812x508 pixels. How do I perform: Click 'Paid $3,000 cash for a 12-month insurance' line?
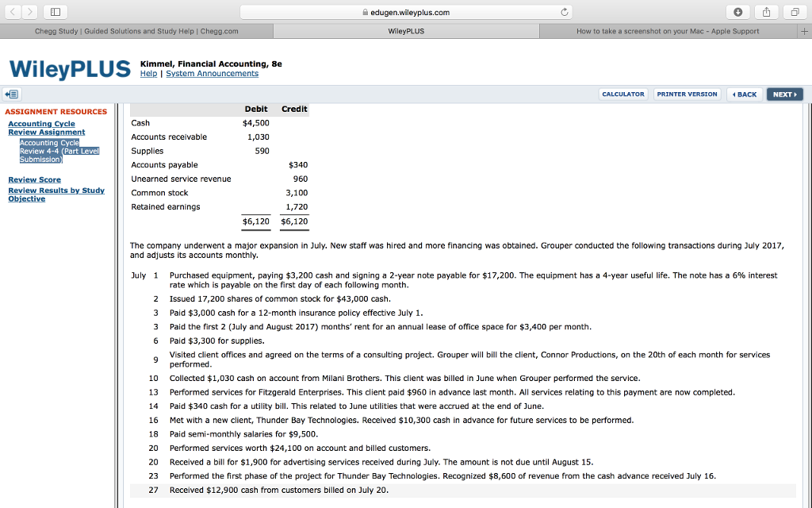pyautogui.click(x=297, y=313)
